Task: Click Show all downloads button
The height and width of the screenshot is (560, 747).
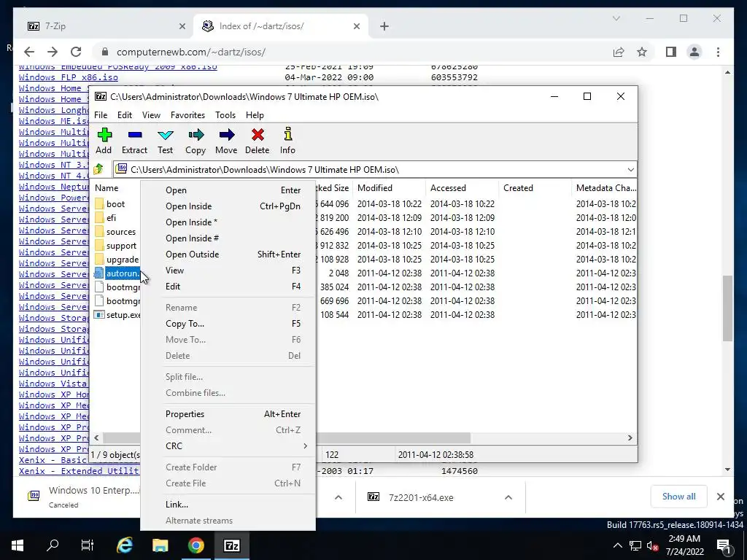Action: (x=678, y=496)
